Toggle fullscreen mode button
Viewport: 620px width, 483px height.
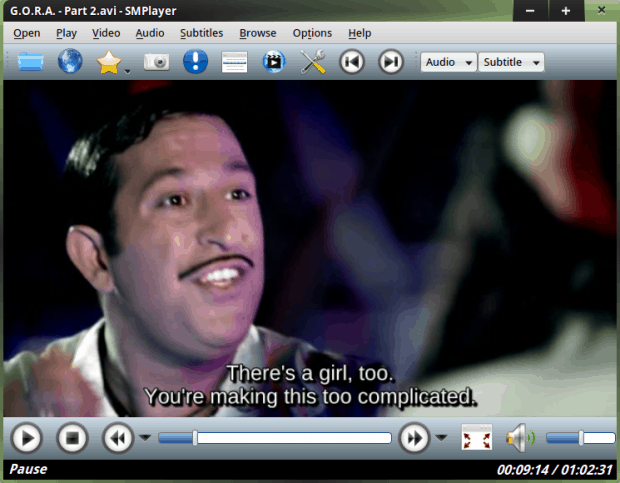477,438
